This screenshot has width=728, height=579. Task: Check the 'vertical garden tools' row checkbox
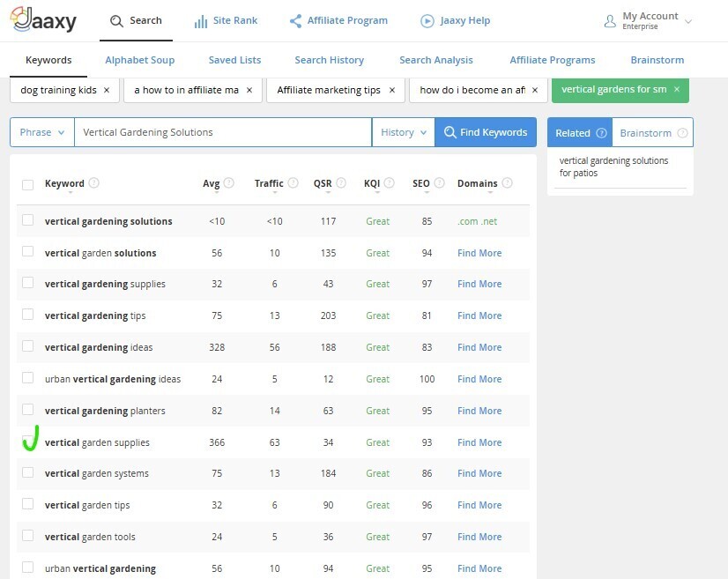28,535
